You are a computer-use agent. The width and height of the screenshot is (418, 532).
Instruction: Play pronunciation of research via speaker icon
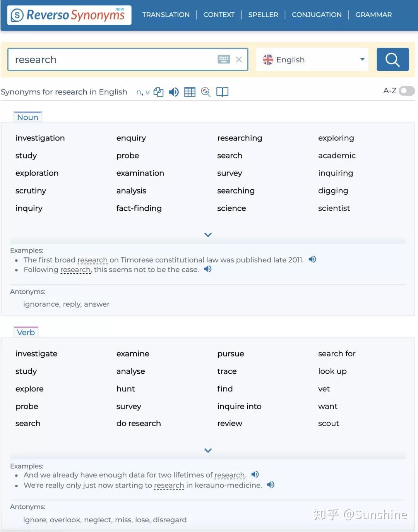(x=174, y=92)
